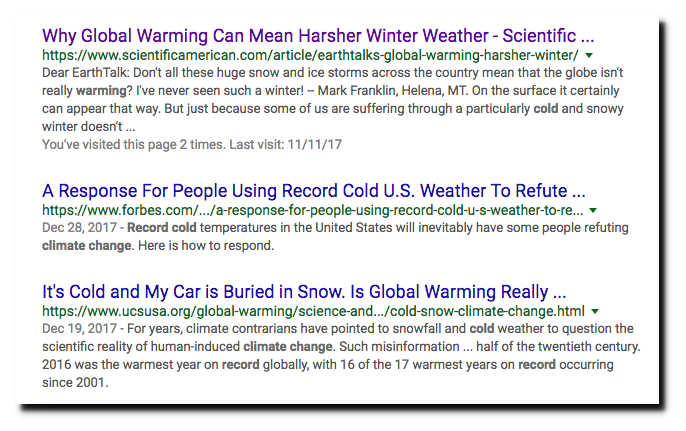Expand the dropdown arrow beside ucsusa.org URL
The width and height of the screenshot is (686, 431).
(595, 312)
